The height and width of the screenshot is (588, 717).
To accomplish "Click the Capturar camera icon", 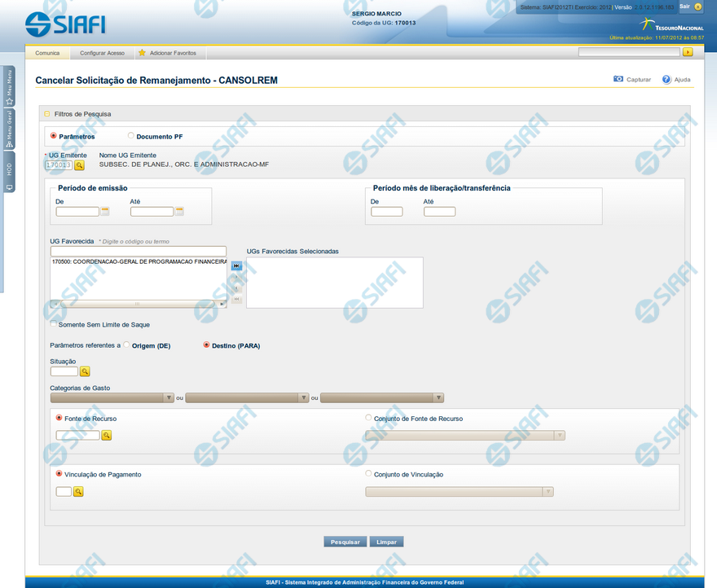I will pos(618,80).
